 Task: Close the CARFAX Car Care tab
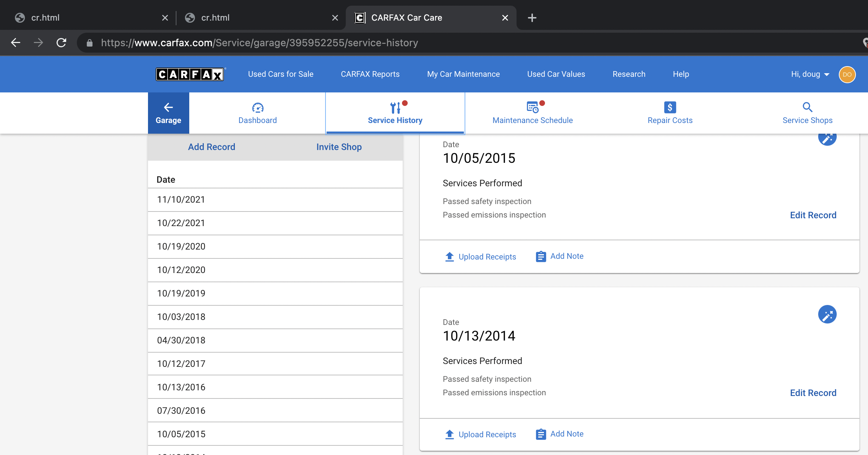505,18
